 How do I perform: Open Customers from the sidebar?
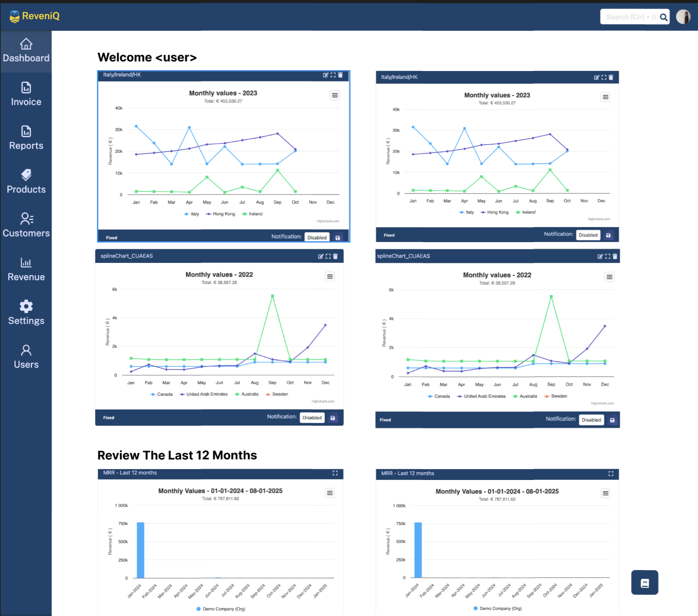26,226
